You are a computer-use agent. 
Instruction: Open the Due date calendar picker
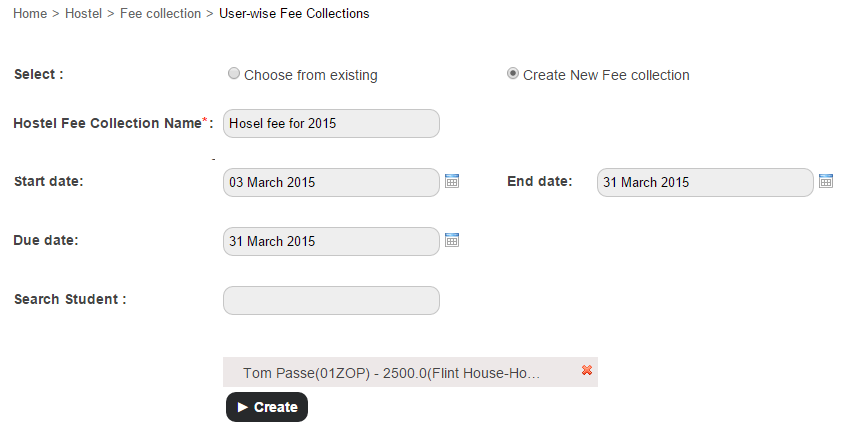click(451, 241)
